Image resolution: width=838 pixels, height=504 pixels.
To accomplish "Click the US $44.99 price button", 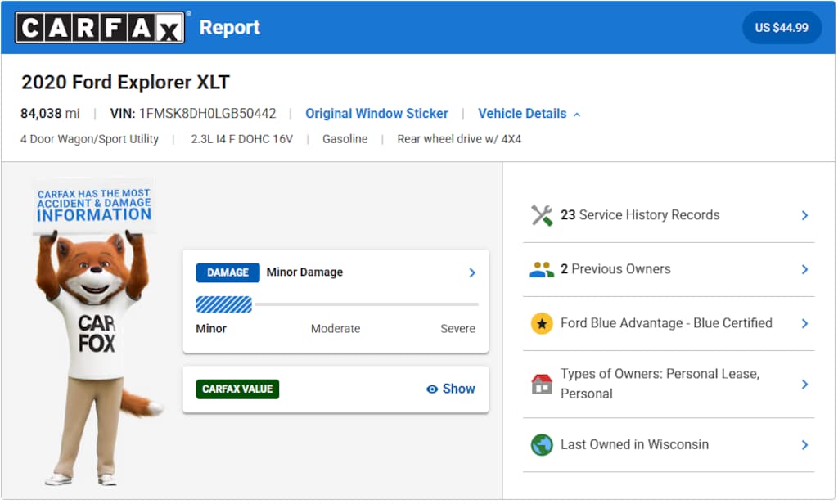I will [781, 28].
